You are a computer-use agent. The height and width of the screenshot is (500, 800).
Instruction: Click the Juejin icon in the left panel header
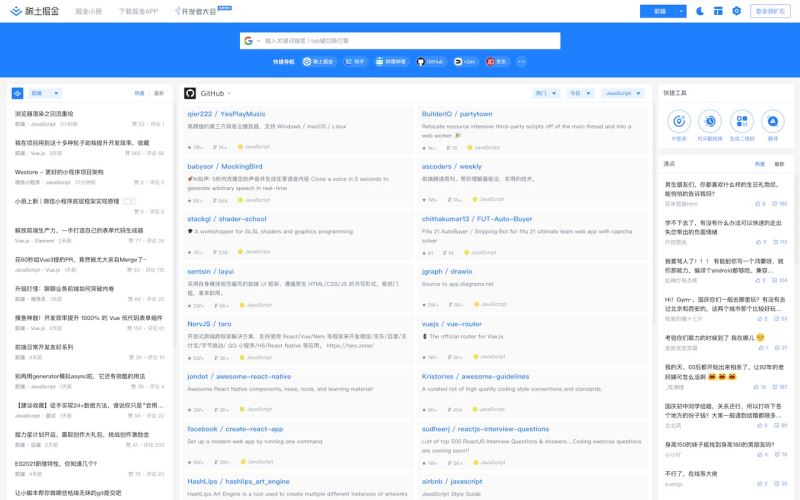coord(17,93)
